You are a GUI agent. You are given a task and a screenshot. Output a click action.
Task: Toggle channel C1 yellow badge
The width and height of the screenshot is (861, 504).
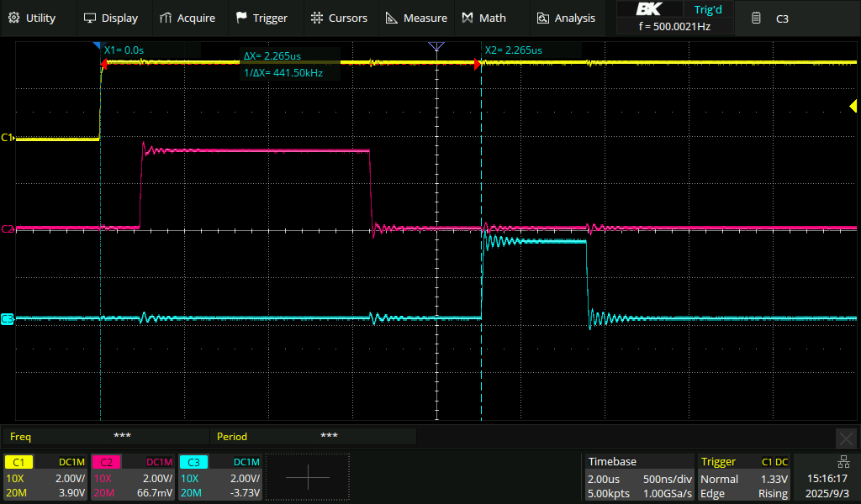tap(18, 462)
